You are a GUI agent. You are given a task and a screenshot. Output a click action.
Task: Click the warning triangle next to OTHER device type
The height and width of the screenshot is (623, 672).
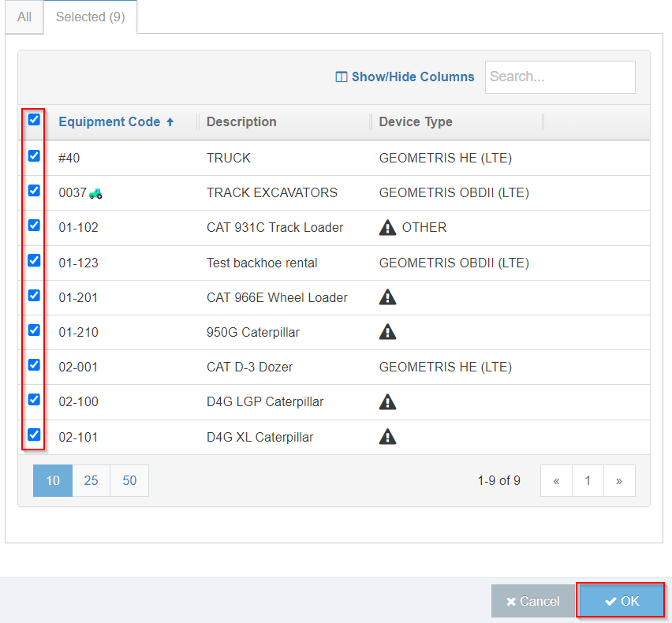(x=387, y=227)
